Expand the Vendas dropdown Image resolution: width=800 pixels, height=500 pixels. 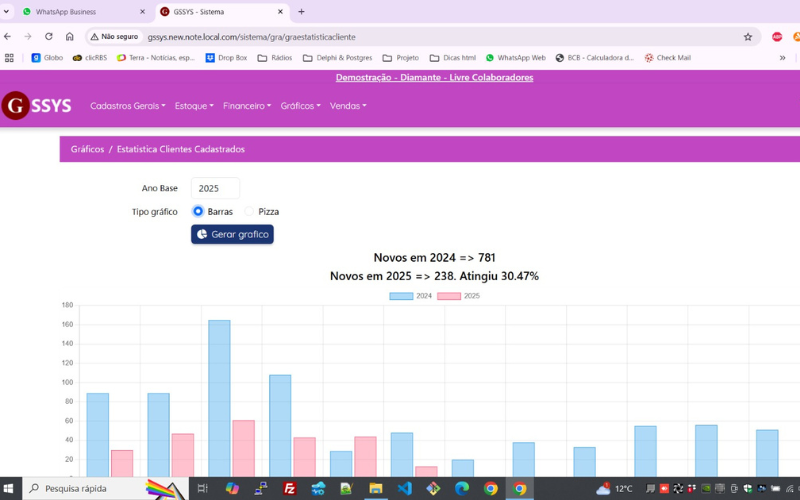(x=348, y=106)
